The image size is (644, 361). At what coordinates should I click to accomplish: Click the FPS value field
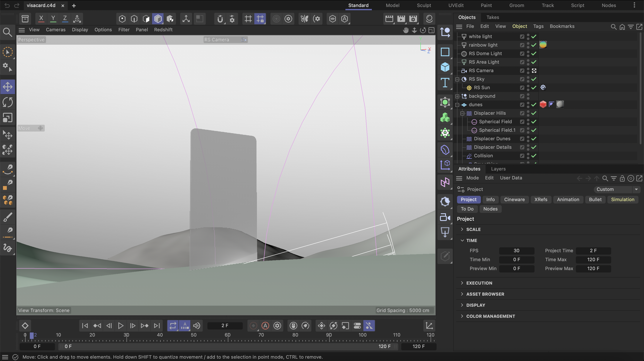tap(516, 251)
